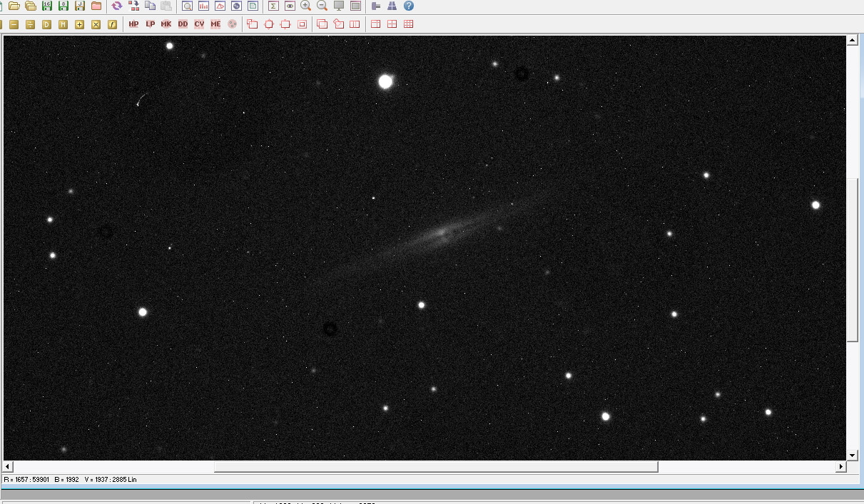Save image with the J disk icon
The width and height of the screenshot is (864, 504).
pos(80,6)
